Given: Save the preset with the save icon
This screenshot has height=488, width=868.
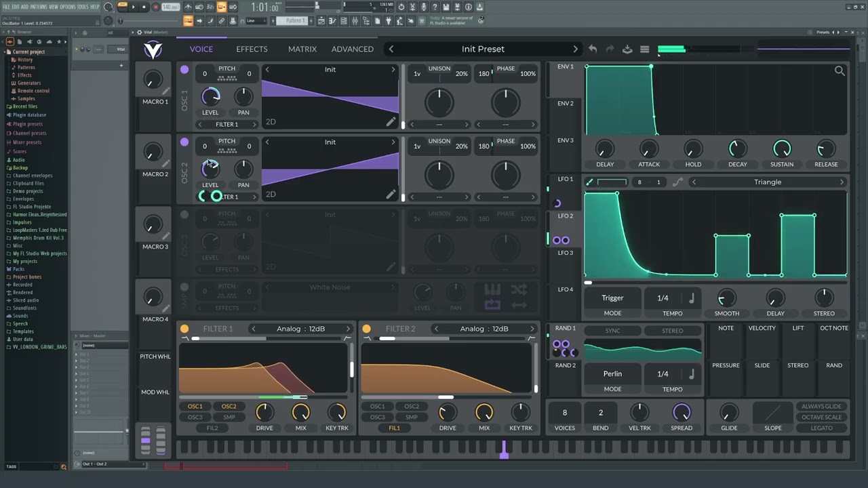Looking at the screenshot, I should click(627, 49).
